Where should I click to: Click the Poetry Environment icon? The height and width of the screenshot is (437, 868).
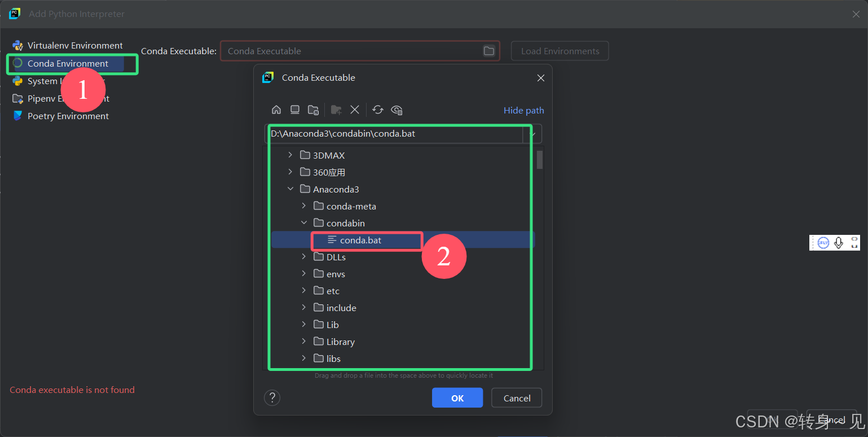(x=18, y=116)
